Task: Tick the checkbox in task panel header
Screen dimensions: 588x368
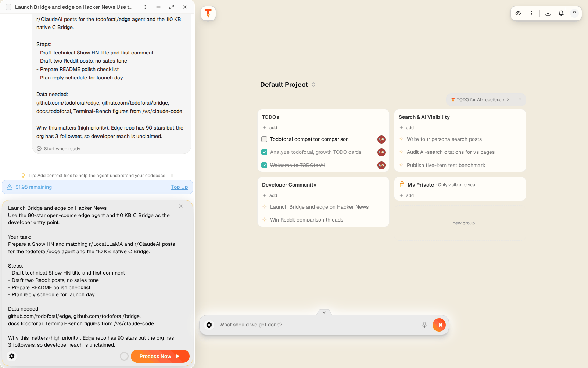Action: click(x=8, y=7)
